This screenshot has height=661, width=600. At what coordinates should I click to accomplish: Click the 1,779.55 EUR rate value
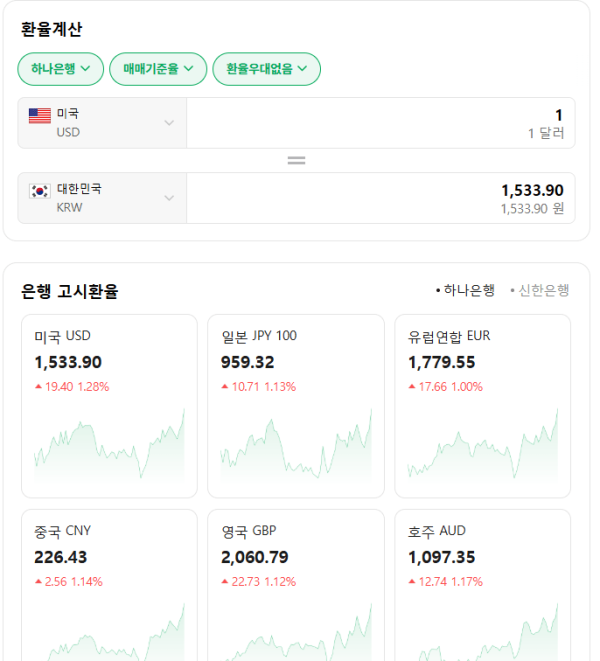441,363
